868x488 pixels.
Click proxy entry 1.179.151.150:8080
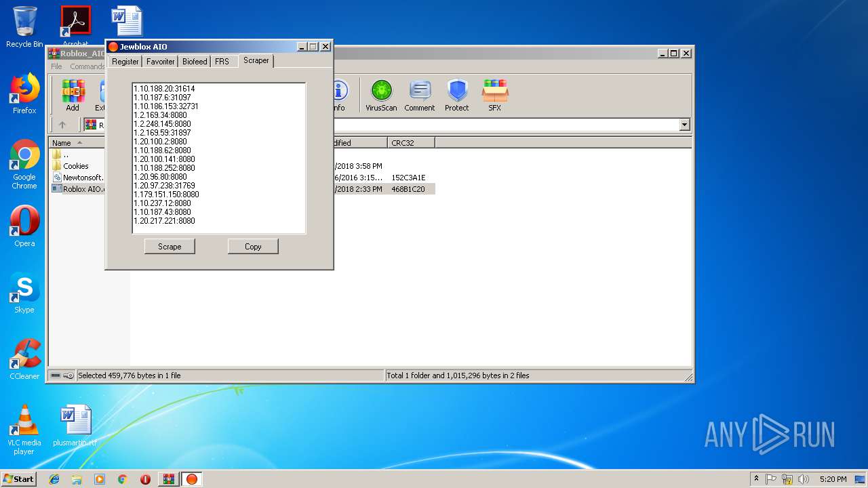pos(166,195)
